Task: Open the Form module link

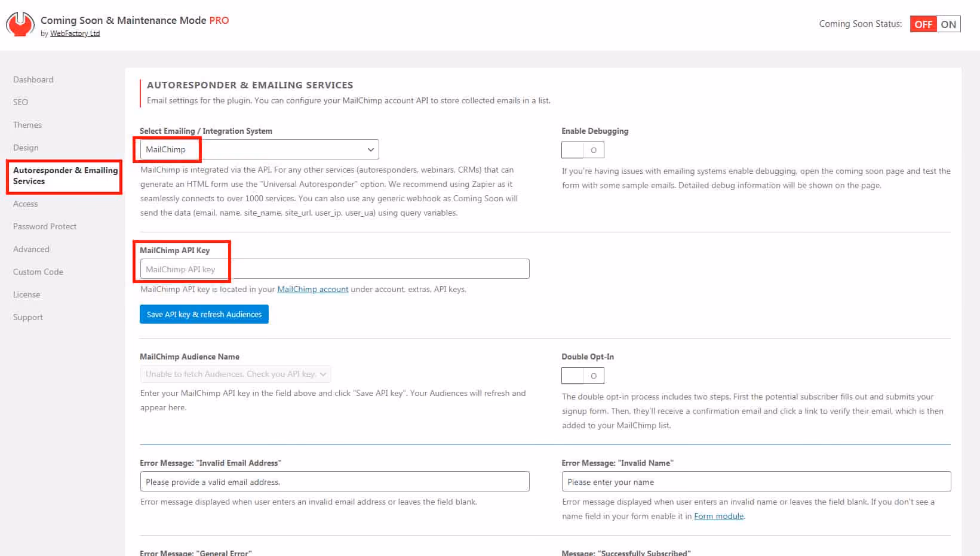Action: click(x=719, y=516)
